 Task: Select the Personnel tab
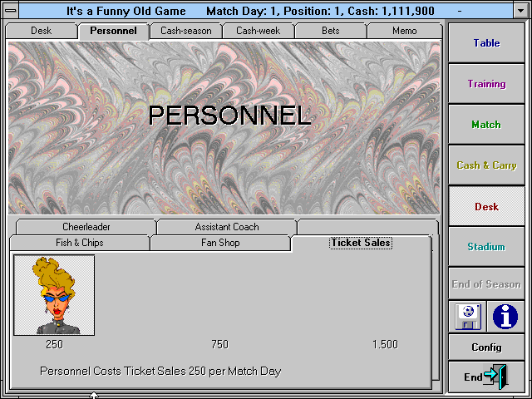113,31
